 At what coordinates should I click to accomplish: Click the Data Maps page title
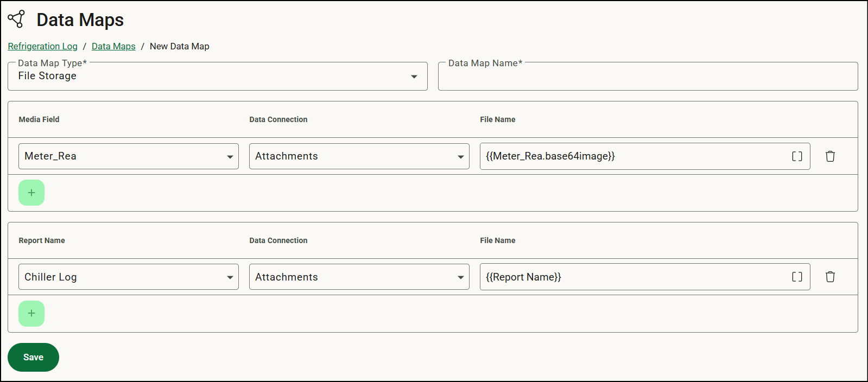pyautogui.click(x=80, y=20)
